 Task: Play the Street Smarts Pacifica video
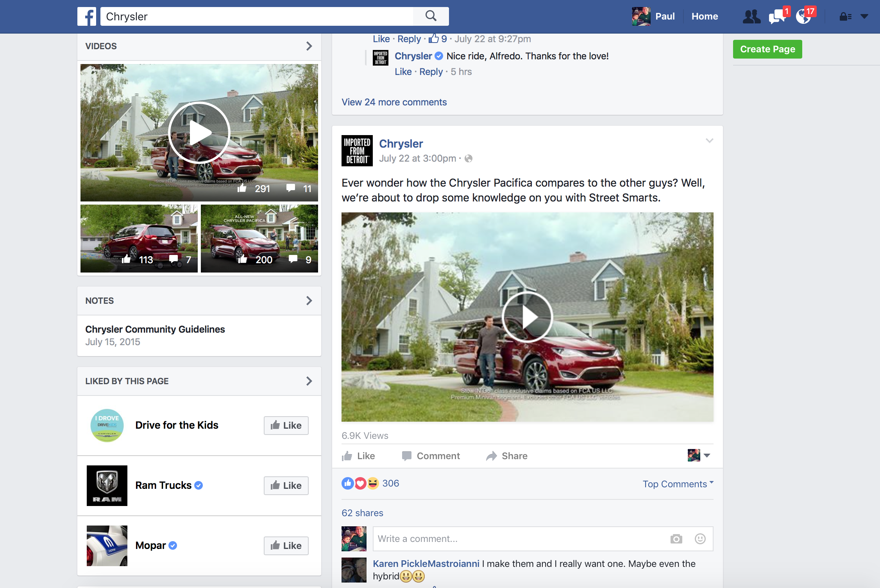pos(528,317)
